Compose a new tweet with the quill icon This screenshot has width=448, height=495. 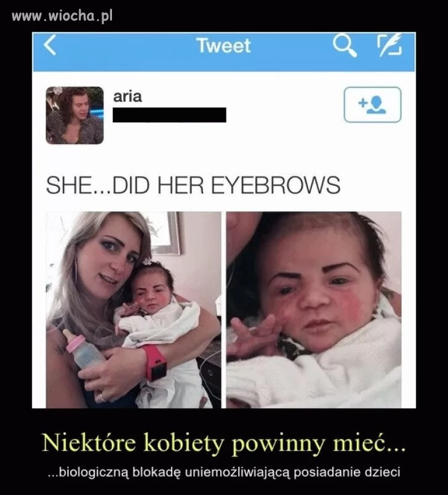coord(390,45)
